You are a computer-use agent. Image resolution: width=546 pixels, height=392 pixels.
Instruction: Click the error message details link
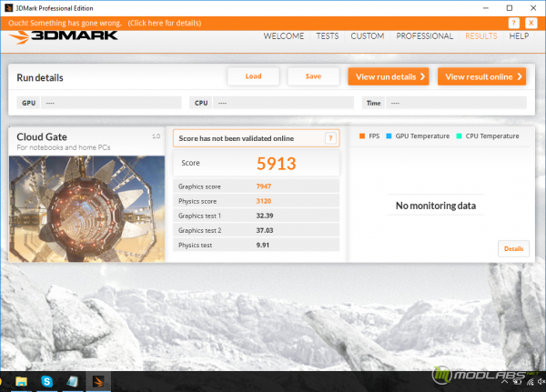click(165, 23)
